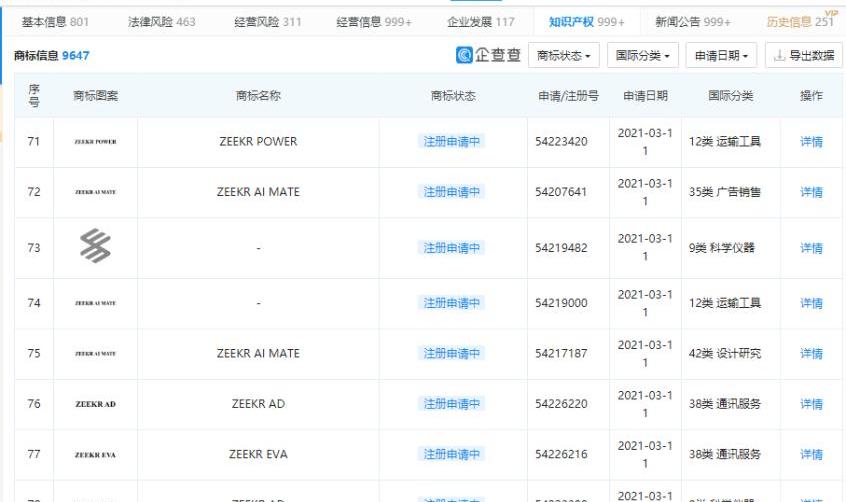This screenshot has width=846, height=502.
Task: Click the 申请/注册号 column header
Action: pos(568,96)
